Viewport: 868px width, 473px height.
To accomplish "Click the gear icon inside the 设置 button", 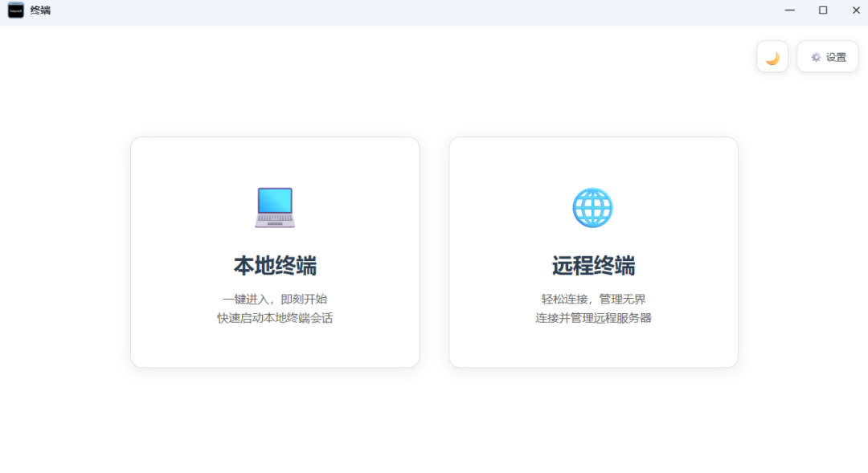I will (x=815, y=56).
